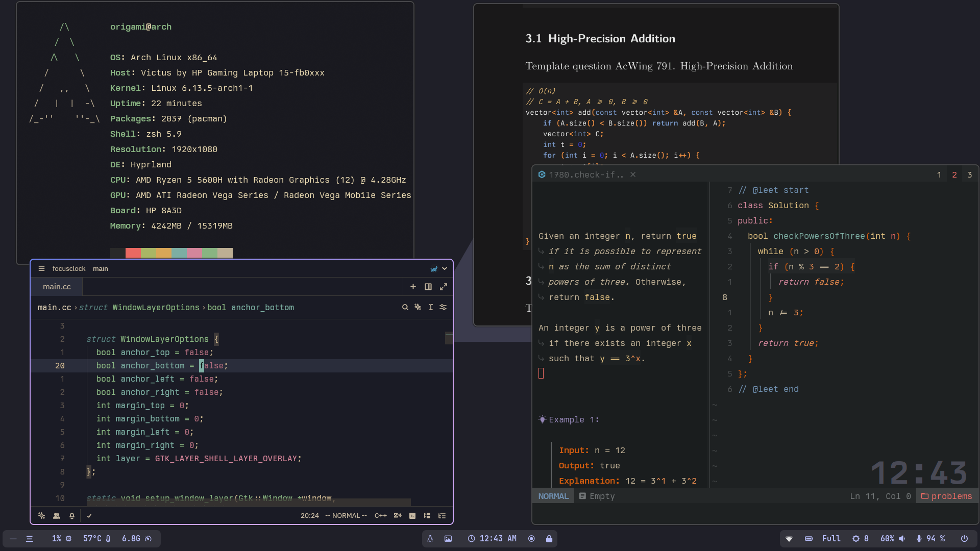Open buffer search magnifier icon
Image resolution: width=980 pixels, height=551 pixels.
click(405, 307)
